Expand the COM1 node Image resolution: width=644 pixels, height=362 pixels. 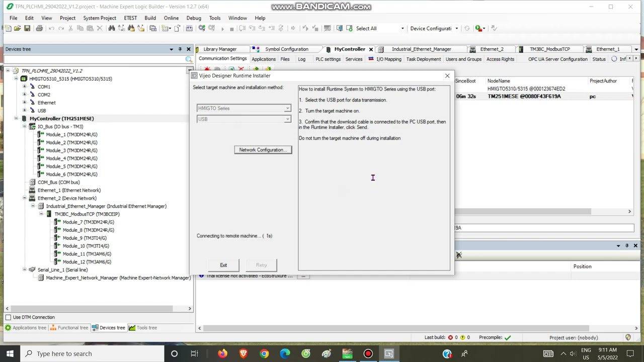point(24,87)
